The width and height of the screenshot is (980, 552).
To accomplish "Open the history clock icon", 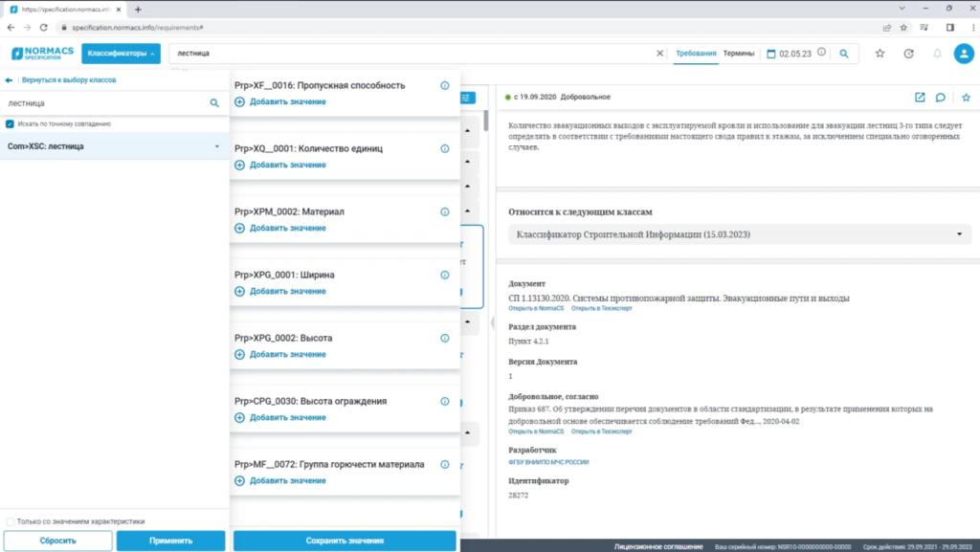I will 908,54.
